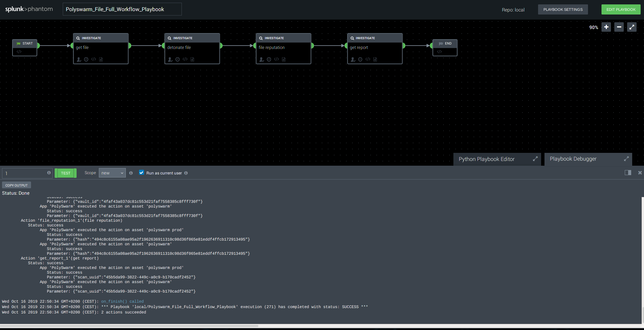Close the debugger panel
This screenshot has width=644, height=330.
click(640, 173)
